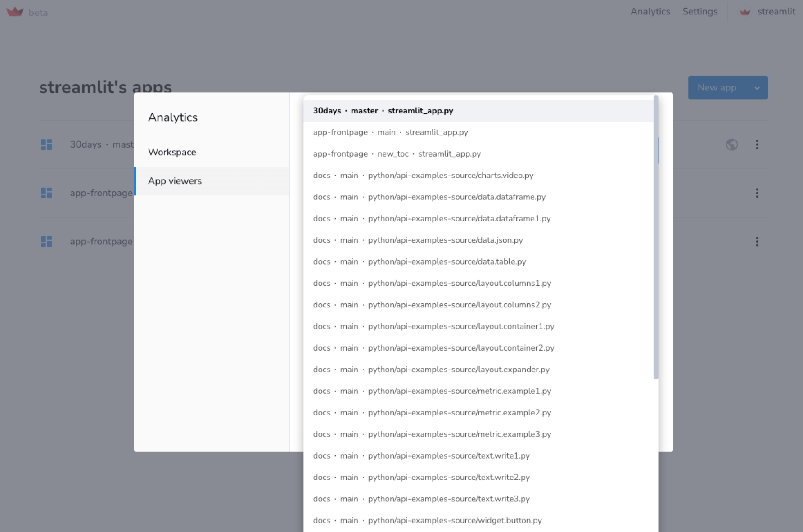The height and width of the screenshot is (532, 803).
Task: Choose docs main widget.button.py entry
Action: [x=427, y=520]
